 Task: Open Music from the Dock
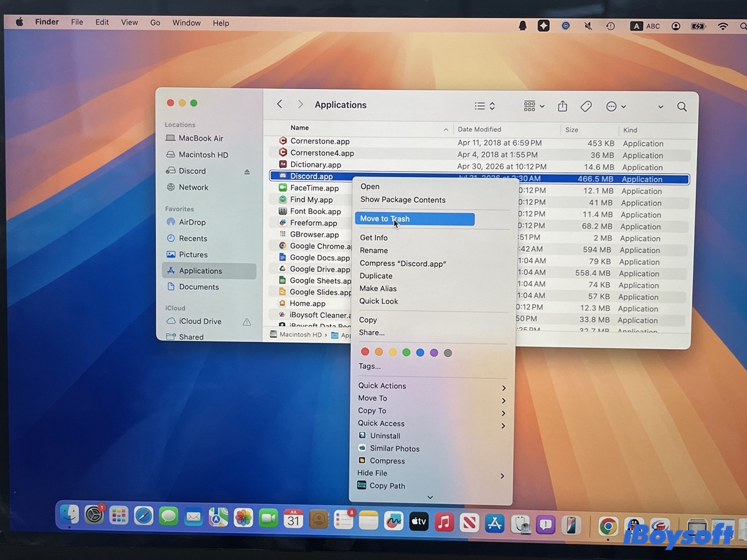(x=444, y=522)
